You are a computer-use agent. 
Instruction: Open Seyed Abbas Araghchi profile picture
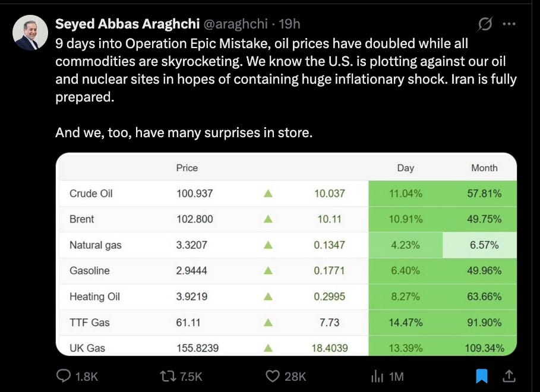(x=30, y=33)
